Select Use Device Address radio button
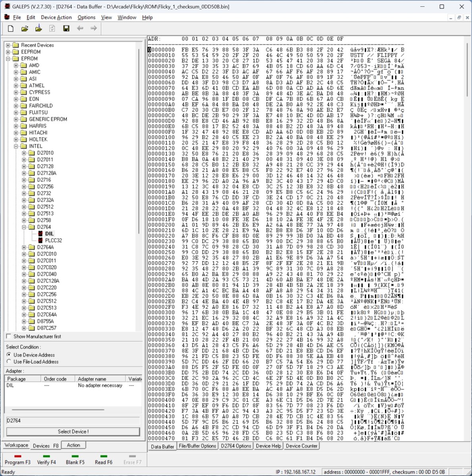 [x=9, y=355]
